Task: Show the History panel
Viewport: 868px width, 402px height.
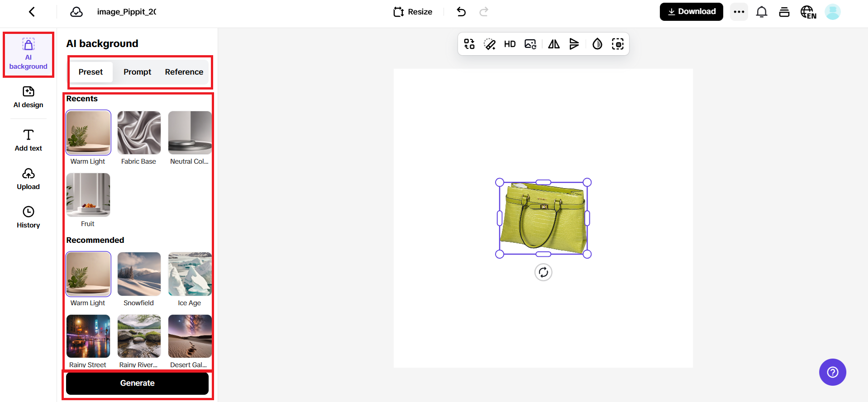Action: (x=29, y=218)
